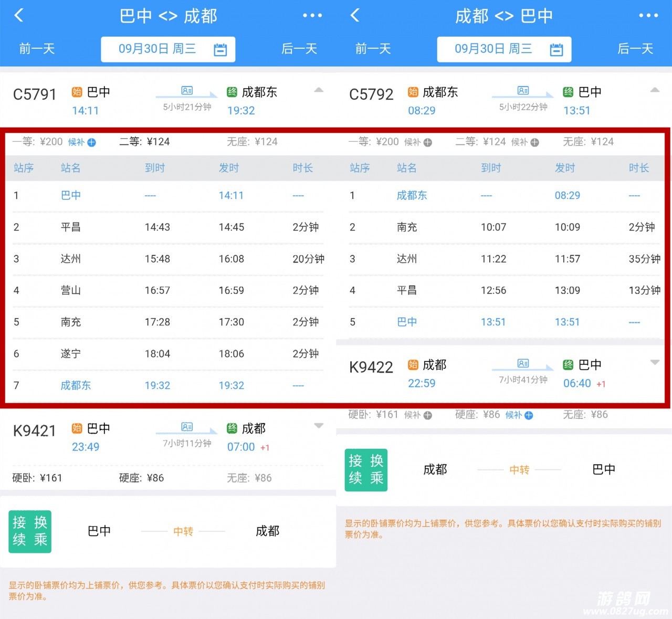Go to 后一天 on right screen
672x619 pixels.
(x=635, y=49)
